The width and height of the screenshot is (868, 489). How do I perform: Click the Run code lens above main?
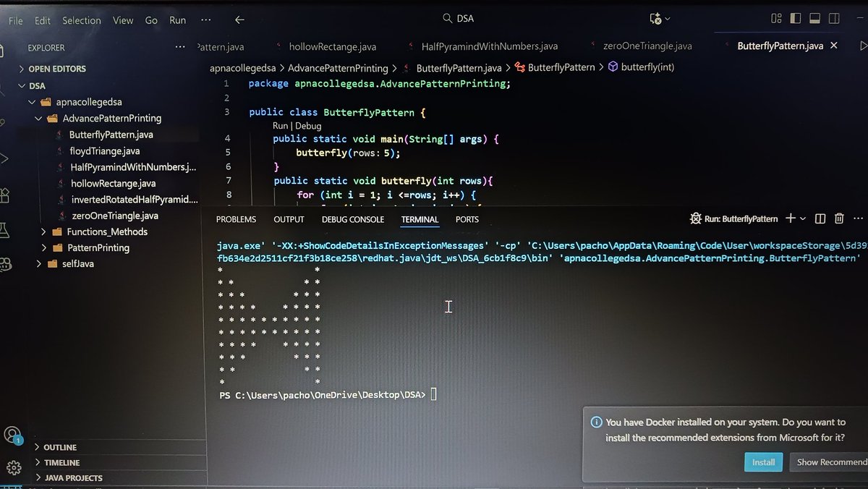pyautogui.click(x=281, y=126)
